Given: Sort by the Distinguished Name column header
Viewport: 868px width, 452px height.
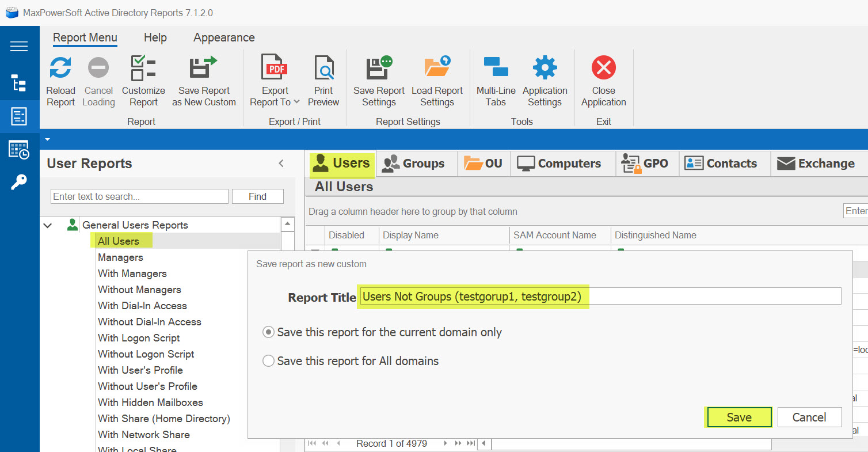Looking at the screenshot, I should coord(739,235).
